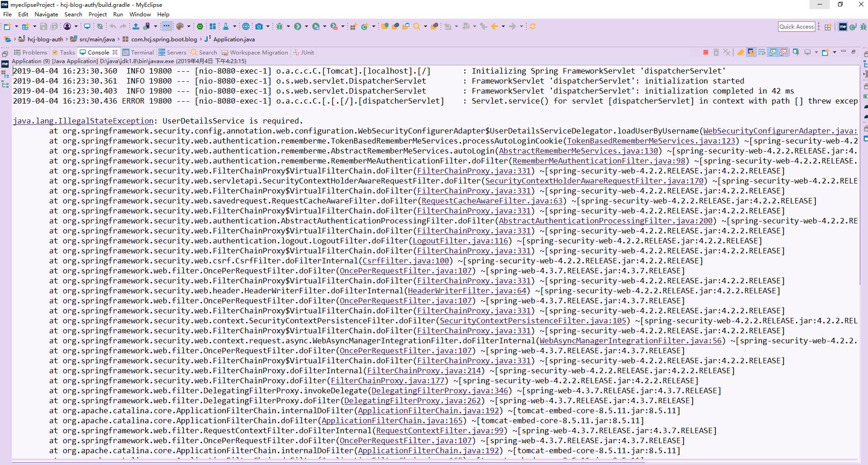Close the Console tab
Screen dimensions: 868x465
pyautogui.click(x=115, y=52)
